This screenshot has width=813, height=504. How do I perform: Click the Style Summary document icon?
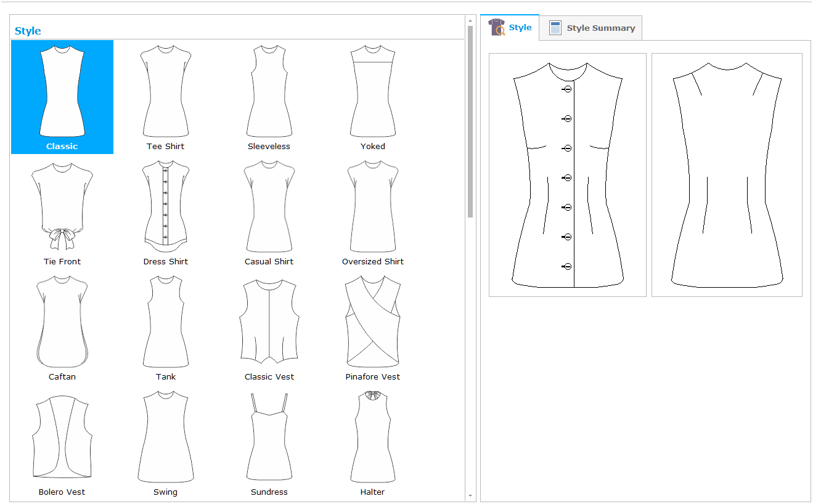[x=555, y=28]
